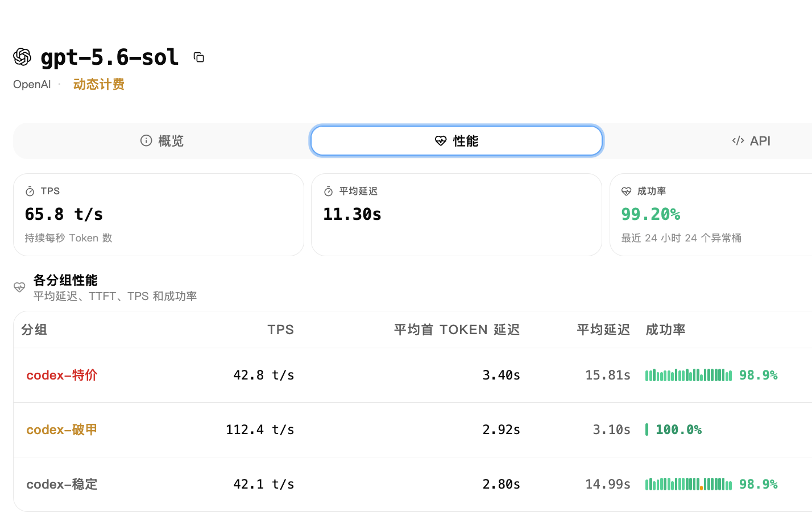Click the success rate heartbeat icon
Screen dimensions: 812x517
click(627, 191)
